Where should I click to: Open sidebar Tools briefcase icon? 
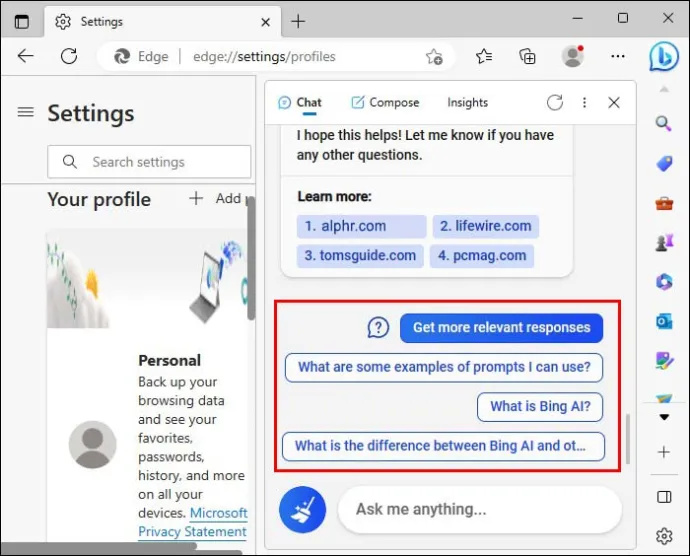[664, 203]
